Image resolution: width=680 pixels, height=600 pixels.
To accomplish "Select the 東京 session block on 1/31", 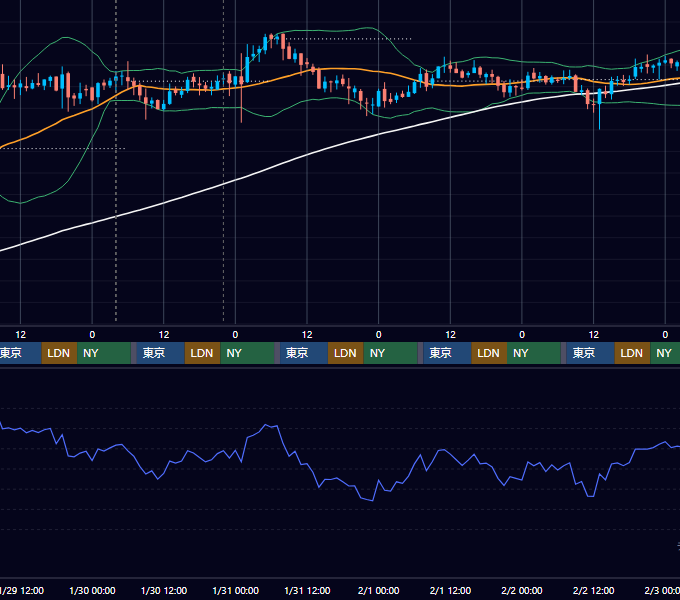I will pos(304,353).
